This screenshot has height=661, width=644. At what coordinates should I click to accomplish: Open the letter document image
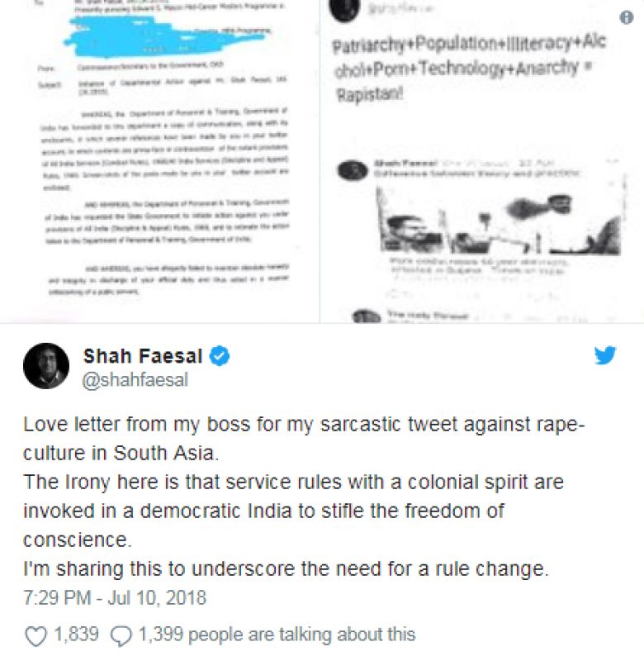pyautogui.click(x=159, y=161)
